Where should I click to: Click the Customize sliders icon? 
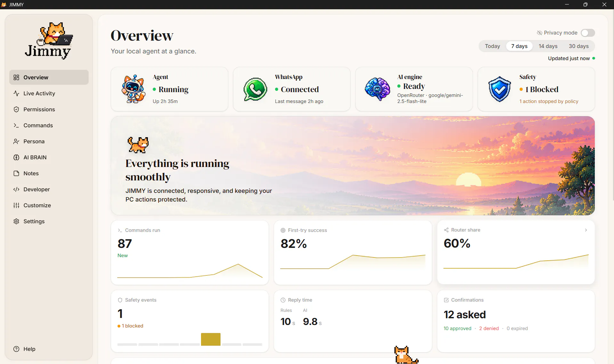(16, 205)
